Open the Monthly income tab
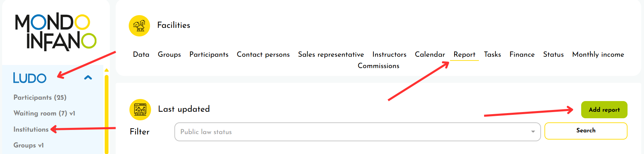This screenshot has width=644, height=154. [x=598, y=55]
